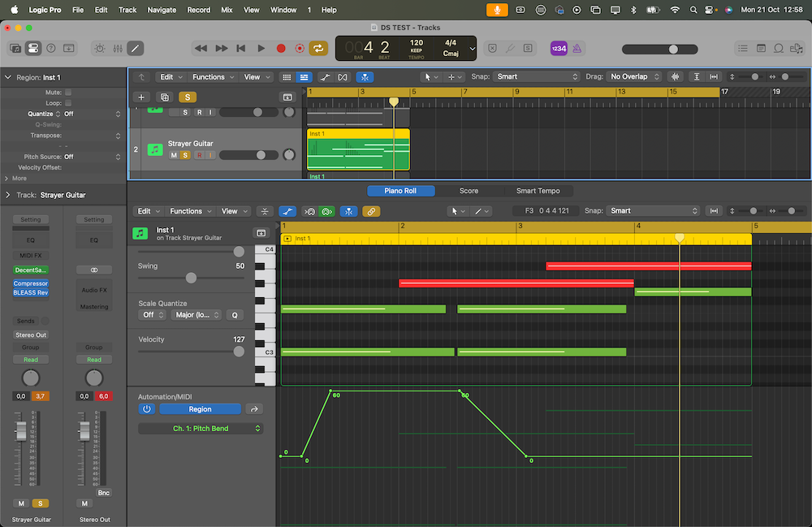
Task: Collapse the Region: Inst 1 inspector section
Action: tap(8, 77)
